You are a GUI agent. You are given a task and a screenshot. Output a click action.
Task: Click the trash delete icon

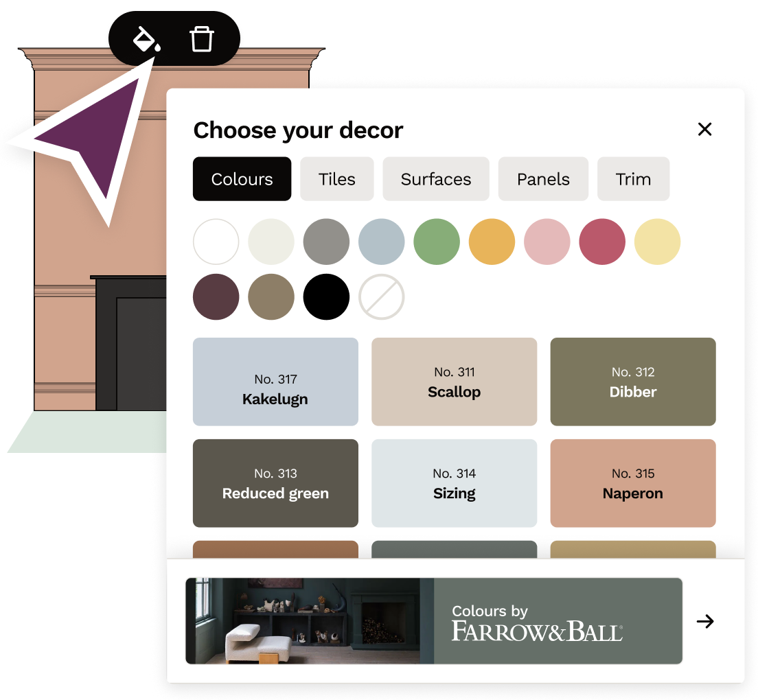tap(201, 39)
